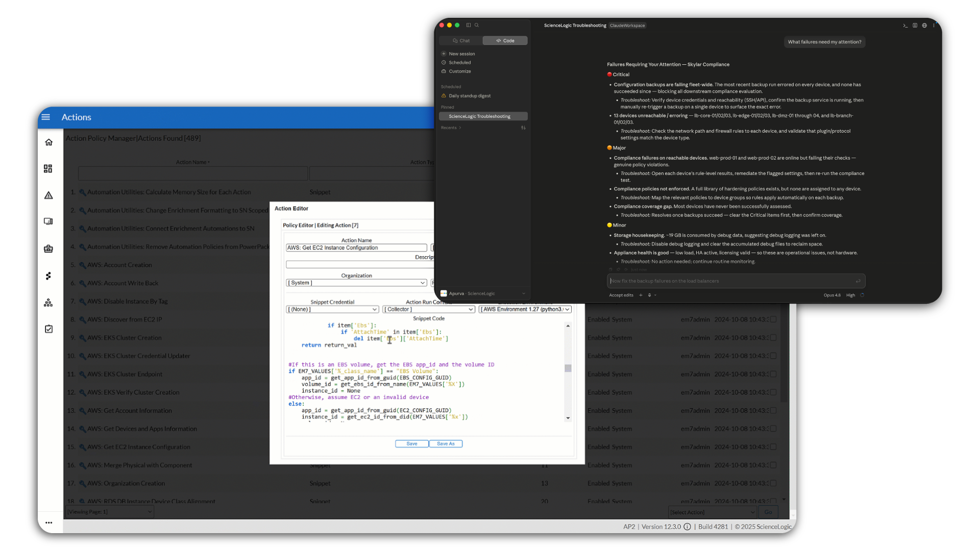This screenshot has height=551, width=980.
Task: Open the Organization [System] dropdown
Action: (356, 283)
